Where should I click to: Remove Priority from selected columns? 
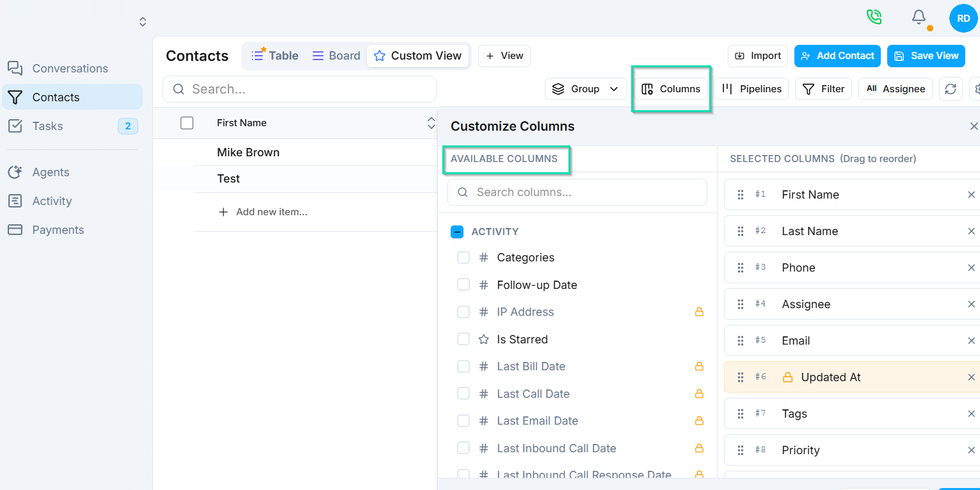click(971, 450)
